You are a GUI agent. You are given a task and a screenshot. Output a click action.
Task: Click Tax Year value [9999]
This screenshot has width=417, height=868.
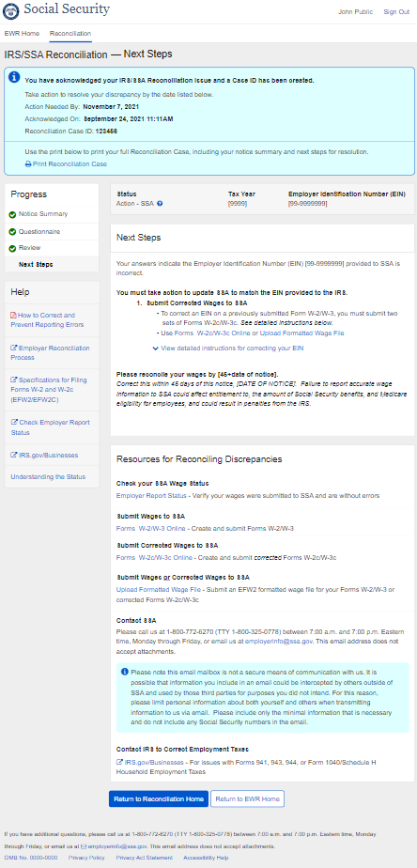click(238, 204)
